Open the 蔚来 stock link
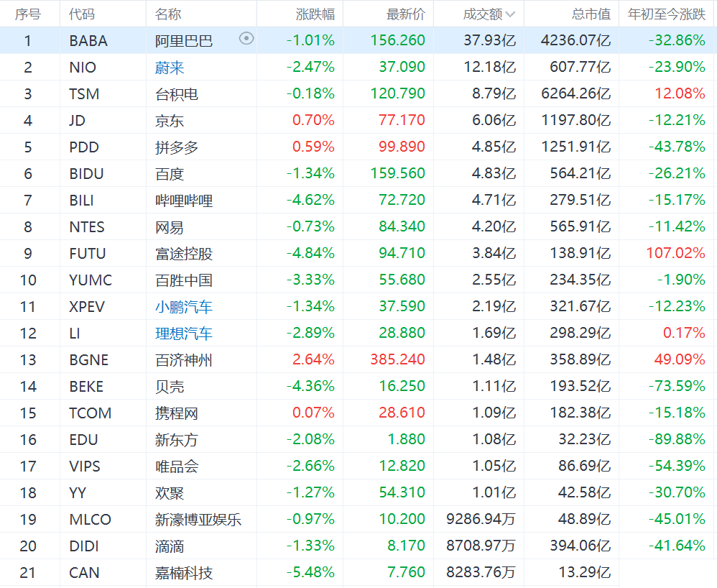This screenshot has width=717, height=588. [x=170, y=68]
